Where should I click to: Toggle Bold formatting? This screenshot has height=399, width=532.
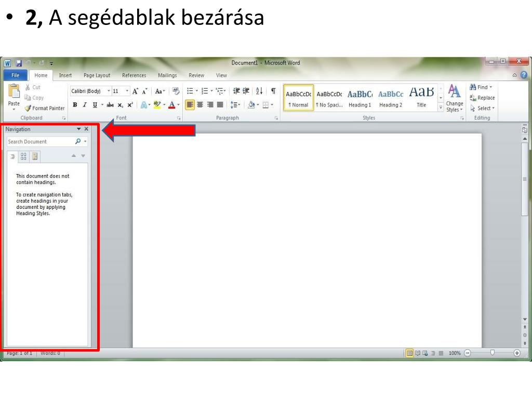click(75, 105)
